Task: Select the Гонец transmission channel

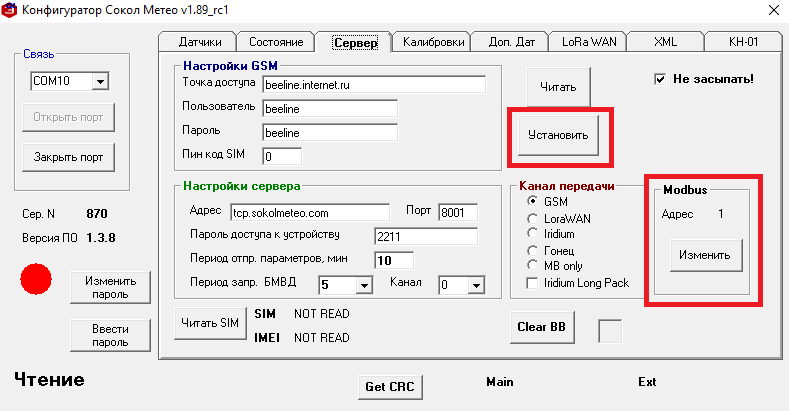Action: [532, 250]
